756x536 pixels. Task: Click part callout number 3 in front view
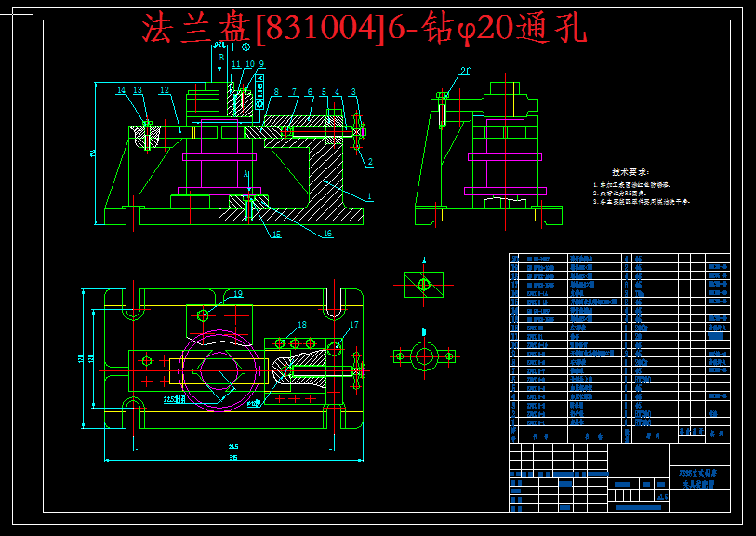[x=353, y=92]
